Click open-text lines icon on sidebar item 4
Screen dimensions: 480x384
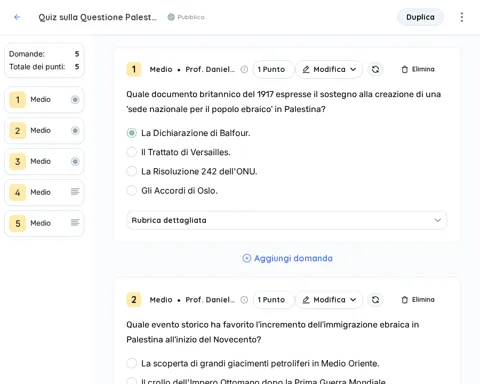[75, 192]
